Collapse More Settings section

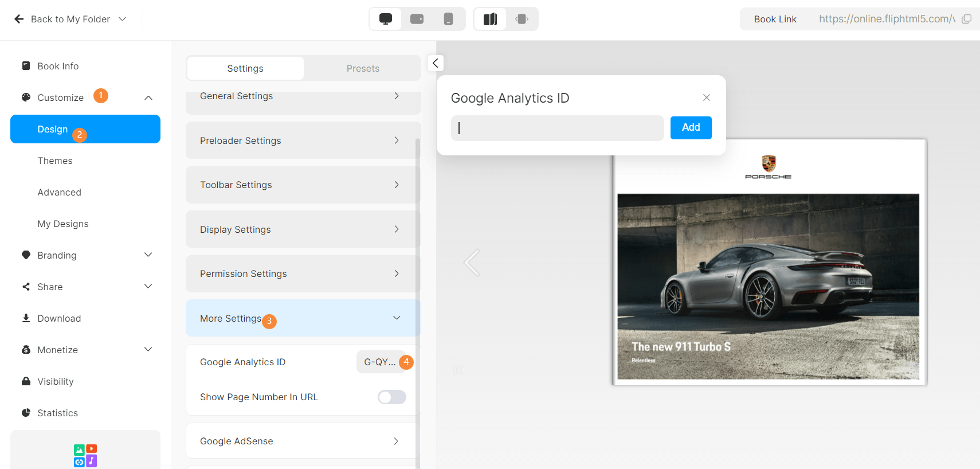click(x=303, y=318)
